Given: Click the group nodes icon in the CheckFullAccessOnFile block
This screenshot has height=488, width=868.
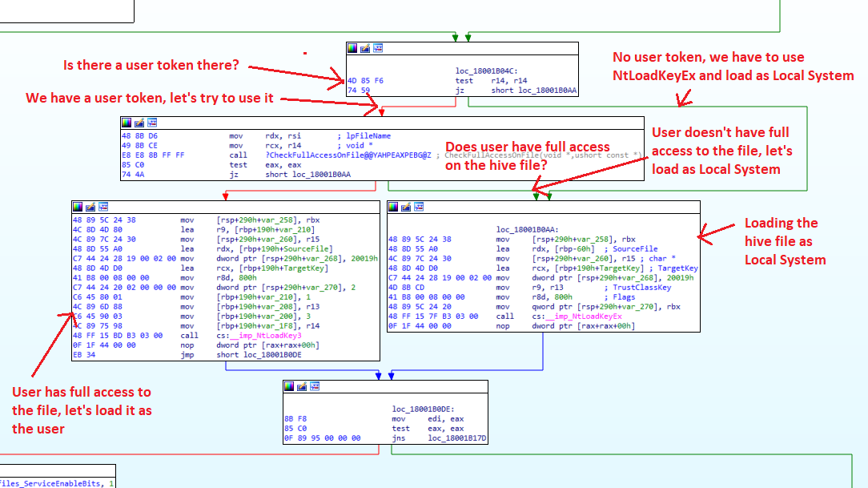Looking at the screenshot, I should pyautogui.click(x=151, y=123).
